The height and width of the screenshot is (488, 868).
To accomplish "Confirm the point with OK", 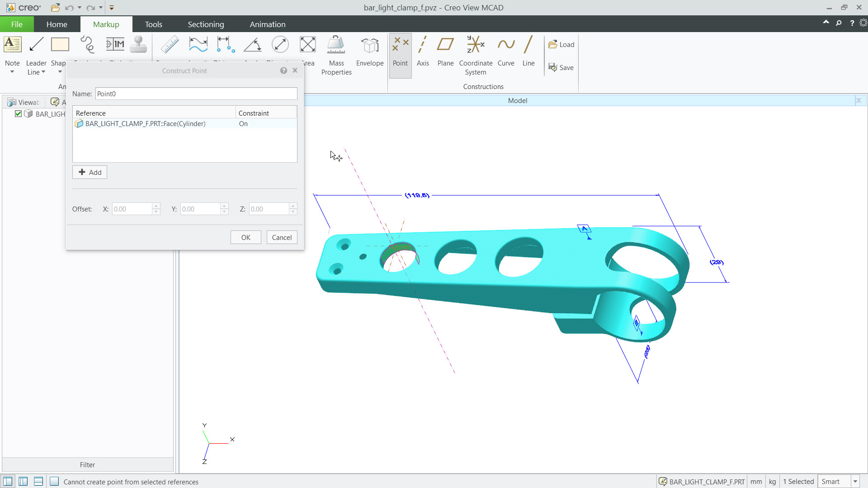I will pos(245,237).
